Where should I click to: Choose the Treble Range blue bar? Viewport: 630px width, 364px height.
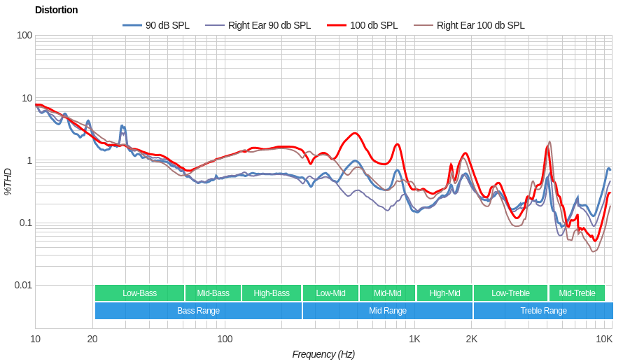(543, 311)
